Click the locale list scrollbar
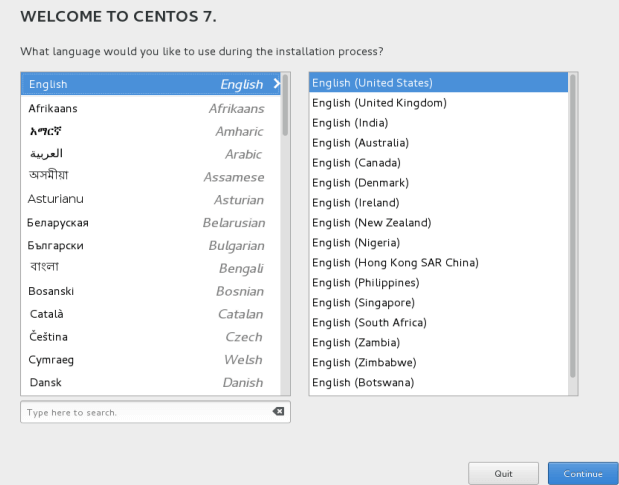The height and width of the screenshot is (485, 619). coord(573,225)
